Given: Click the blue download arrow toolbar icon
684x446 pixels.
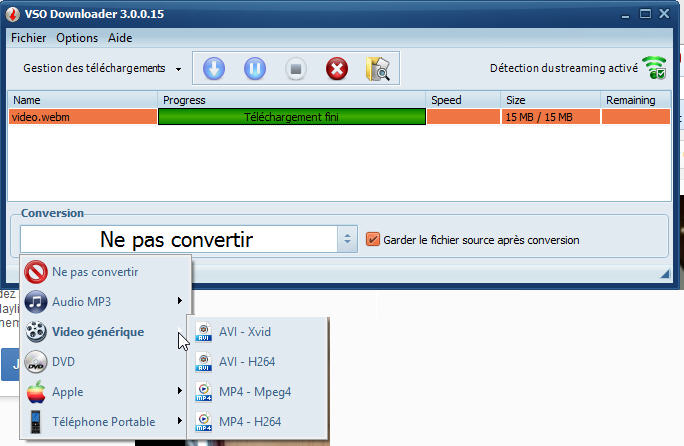Looking at the screenshot, I should point(214,69).
